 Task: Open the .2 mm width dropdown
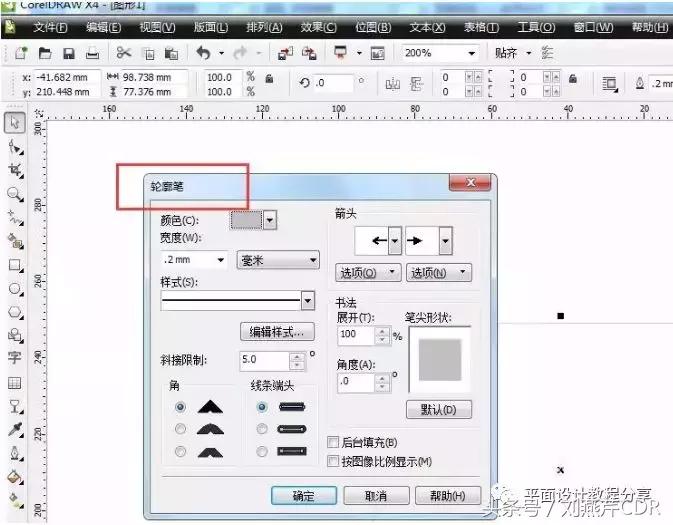point(221,260)
